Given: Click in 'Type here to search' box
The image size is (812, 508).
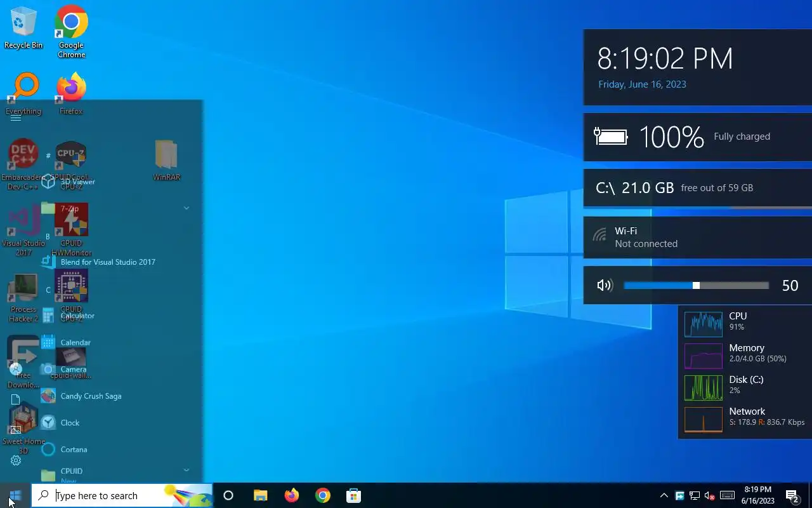Looking at the screenshot, I should [x=122, y=495].
